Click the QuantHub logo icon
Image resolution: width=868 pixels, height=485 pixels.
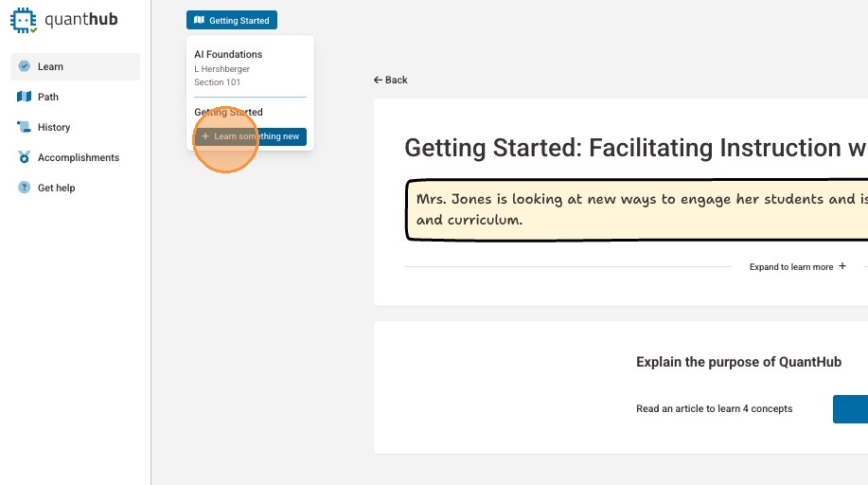[24, 20]
